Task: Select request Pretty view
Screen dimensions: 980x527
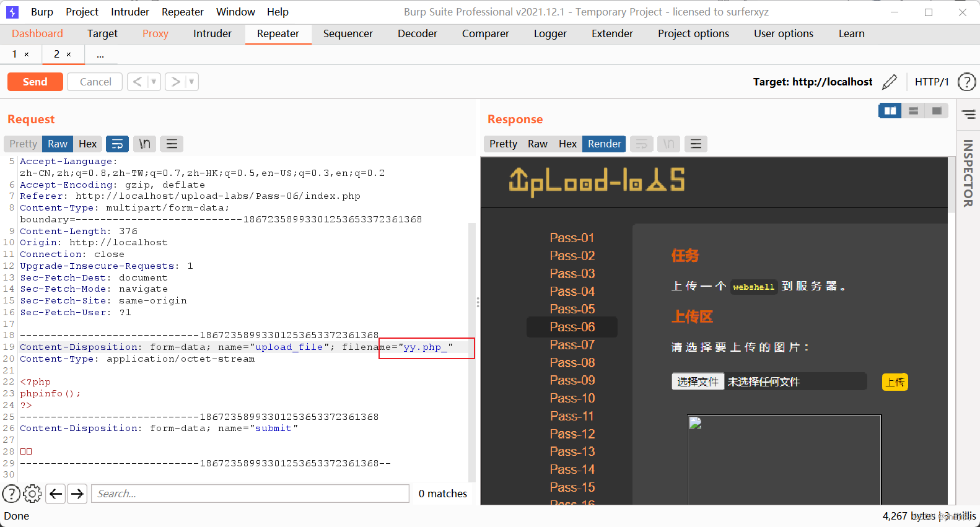Action: coord(24,144)
